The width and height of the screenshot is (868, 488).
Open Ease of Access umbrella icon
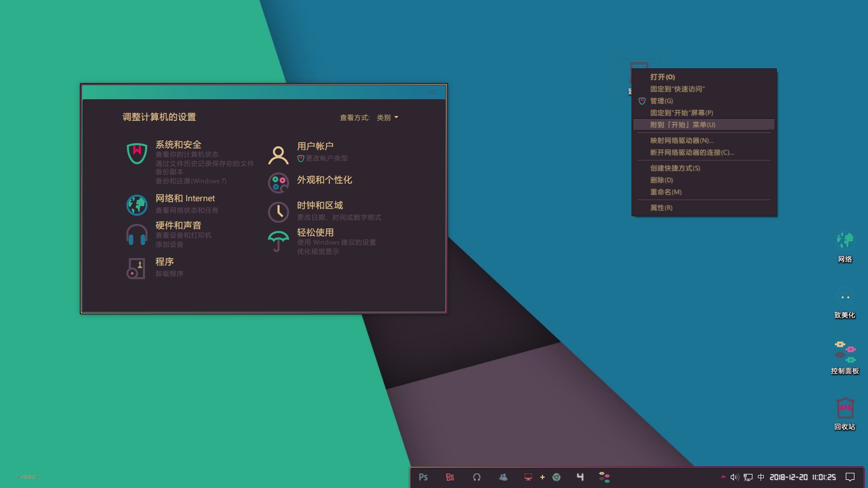click(x=278, y=241)
